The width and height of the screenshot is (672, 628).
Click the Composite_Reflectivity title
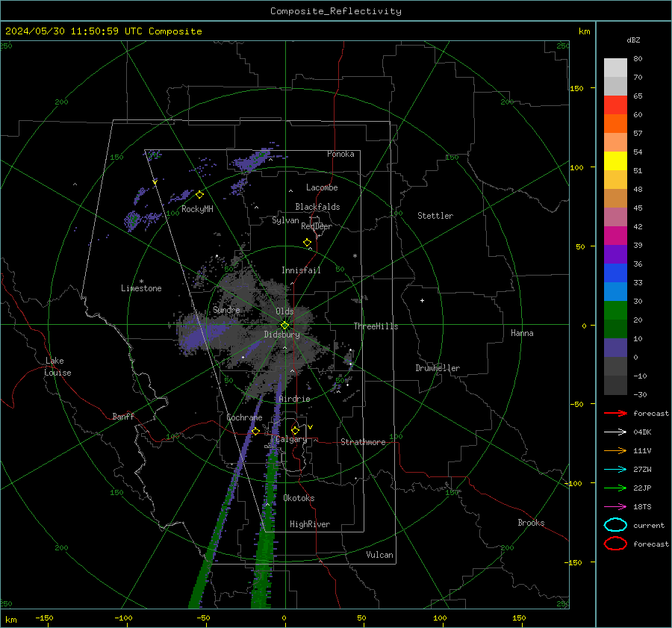coord(336,11)
